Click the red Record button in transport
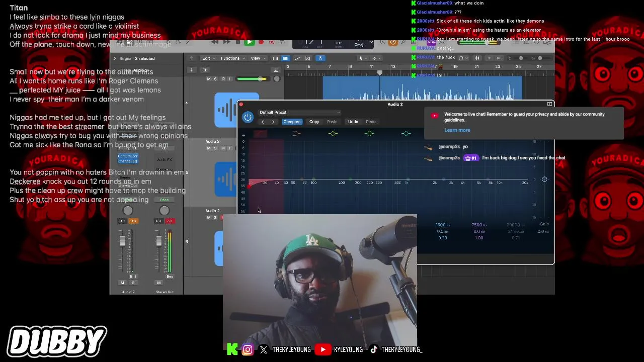 (x=261, y=42)
